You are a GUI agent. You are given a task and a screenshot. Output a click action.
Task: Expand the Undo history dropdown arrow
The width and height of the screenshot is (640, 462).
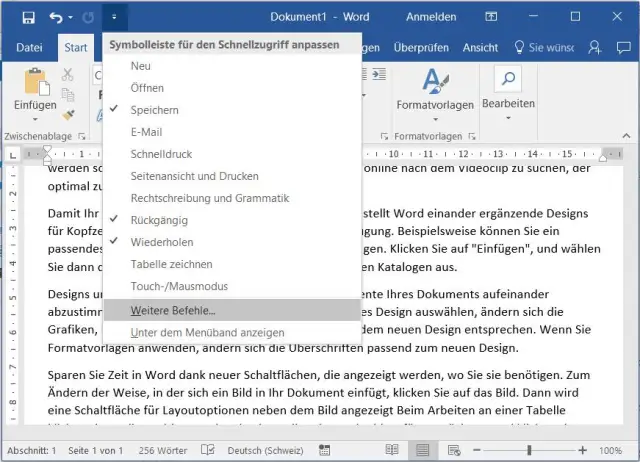pyautogui.click(x=72, y=18)
